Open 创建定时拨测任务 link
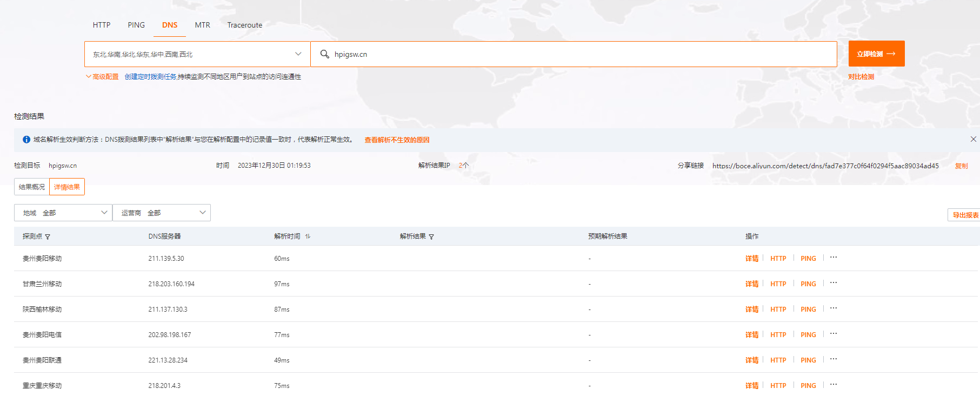Image resolution: width=980 pixels, height=395 pixels. (x=151, y=77)
